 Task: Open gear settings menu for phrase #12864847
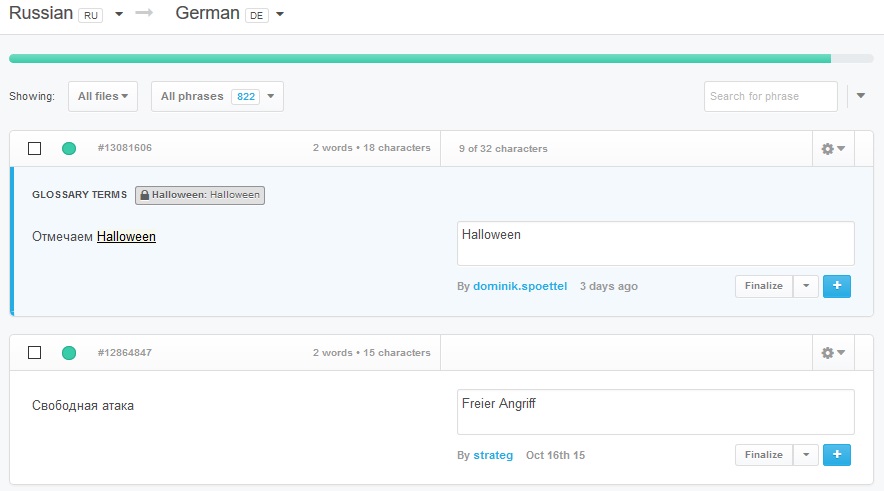pyautogui.click(x=833, y=353)
